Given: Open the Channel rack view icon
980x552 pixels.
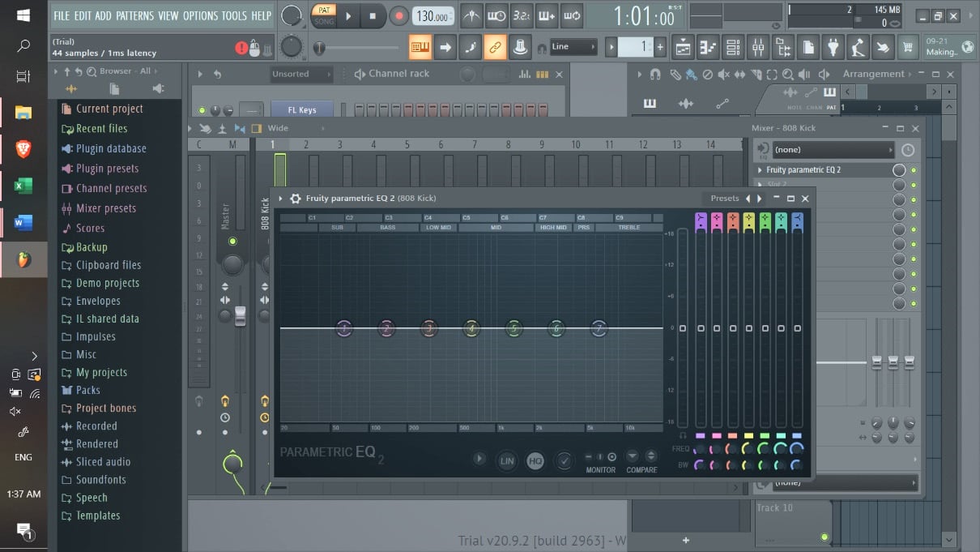Looking at the screenshot, I should [x=733, y=48].
